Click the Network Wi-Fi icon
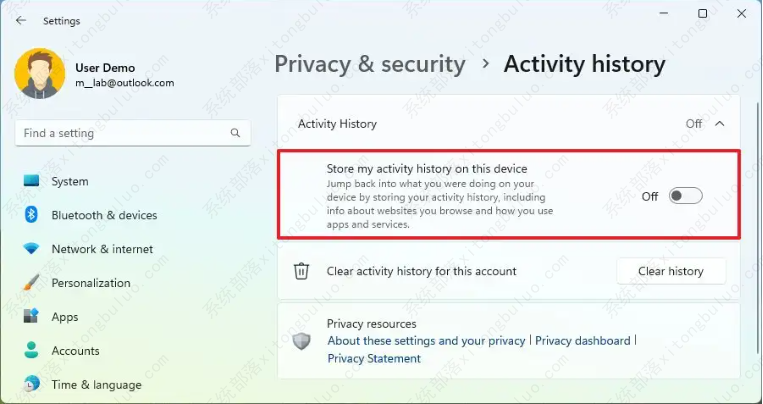Image resolution: width=763 pixels, height=404 pixels. point(32,249)
